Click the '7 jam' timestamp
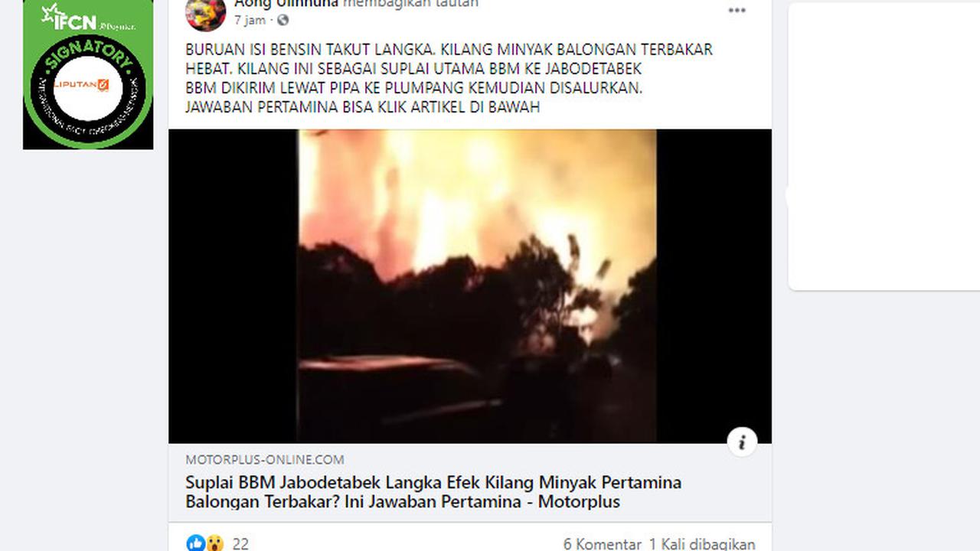 point(250,21)
